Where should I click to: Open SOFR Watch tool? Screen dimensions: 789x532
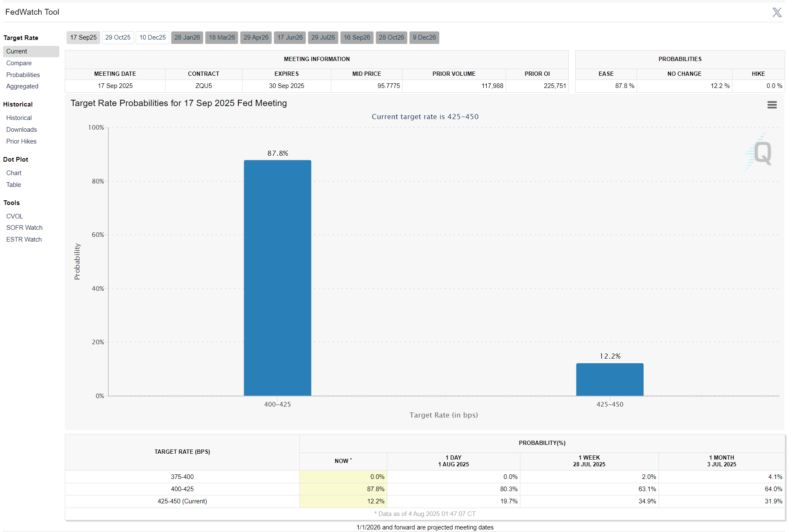(24, 228)
